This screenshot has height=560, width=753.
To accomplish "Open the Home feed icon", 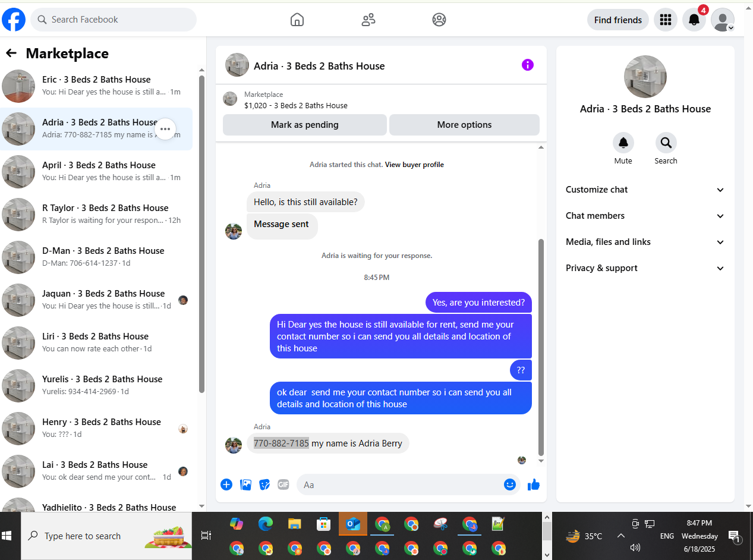I will (297, 20).
